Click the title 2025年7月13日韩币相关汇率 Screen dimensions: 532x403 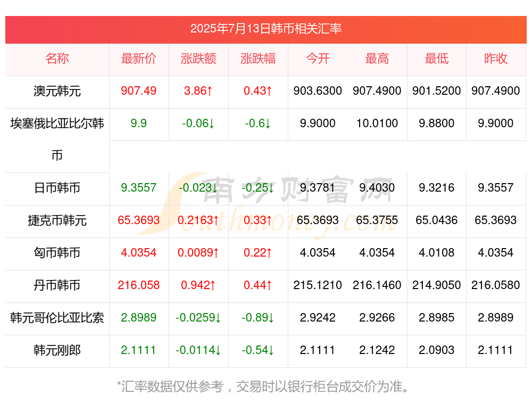point(265,29)
